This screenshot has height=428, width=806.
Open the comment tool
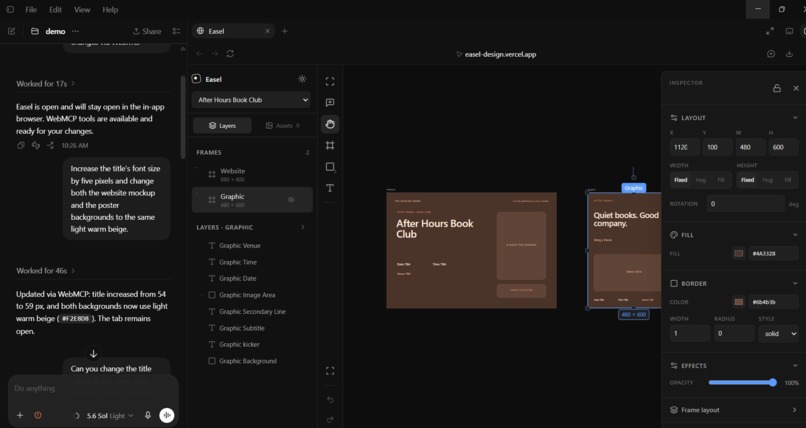click(330, 103)
